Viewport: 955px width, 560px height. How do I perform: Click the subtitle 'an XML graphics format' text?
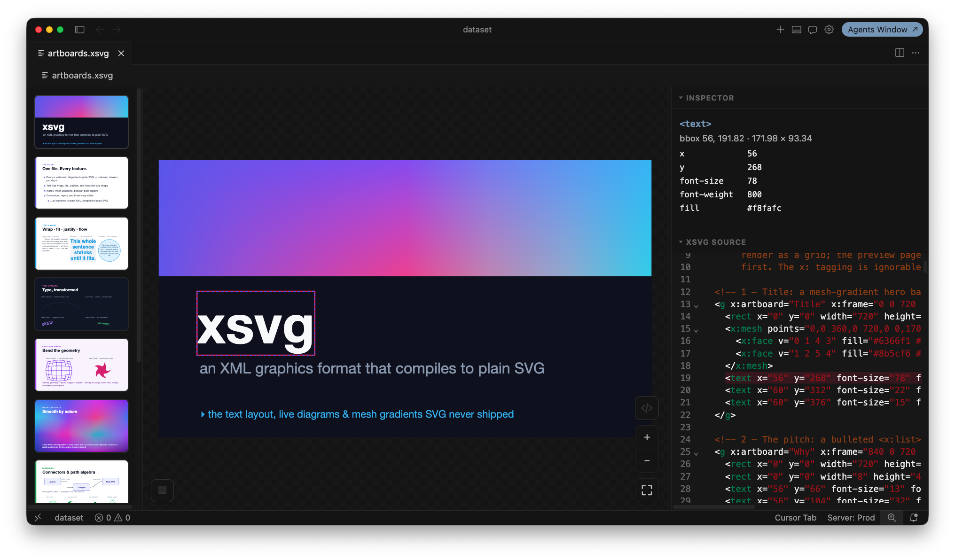point(372,368)
